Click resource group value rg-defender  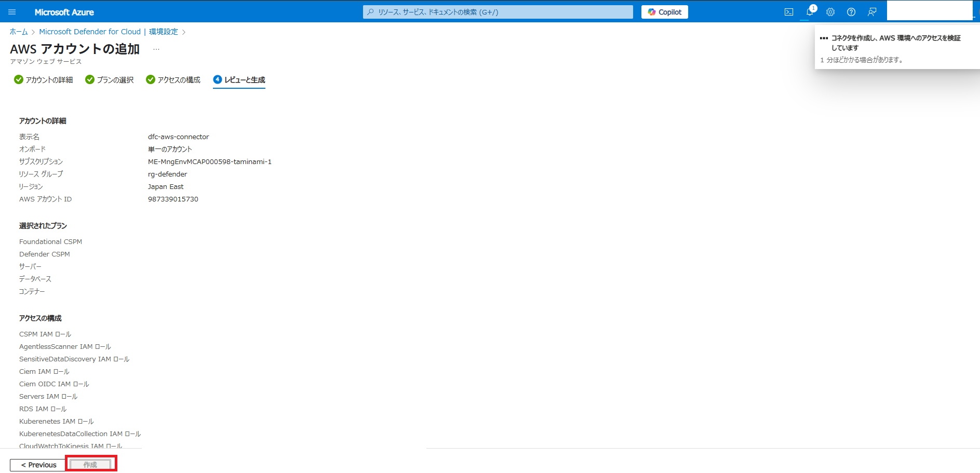167,174
